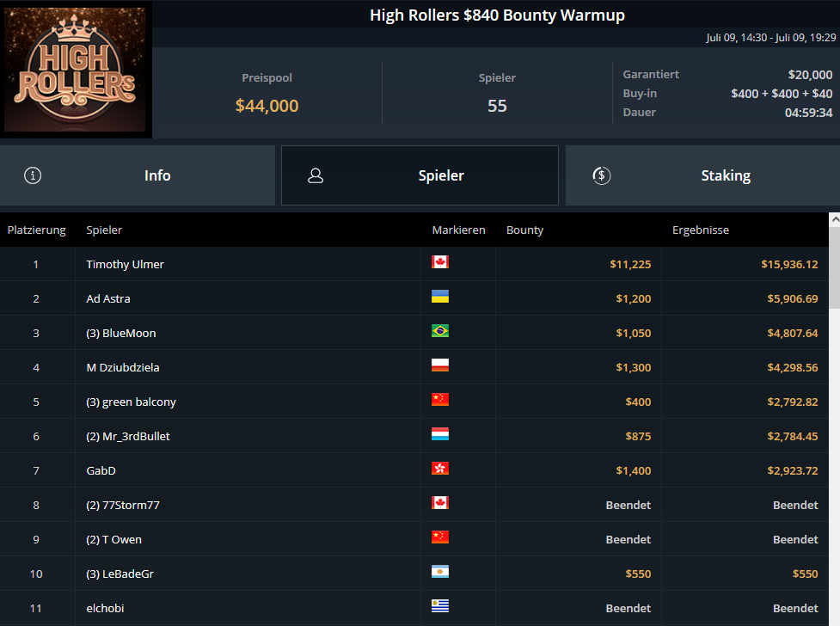The height and width of the screenshot is (626, 840).
Task: Click LeBadeGr's Argentina flag icon
Action: click(x=440, y=572)
